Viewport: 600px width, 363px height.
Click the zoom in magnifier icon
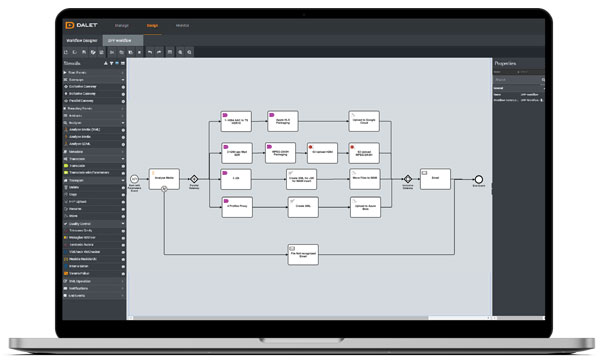(x=180, y=52)
